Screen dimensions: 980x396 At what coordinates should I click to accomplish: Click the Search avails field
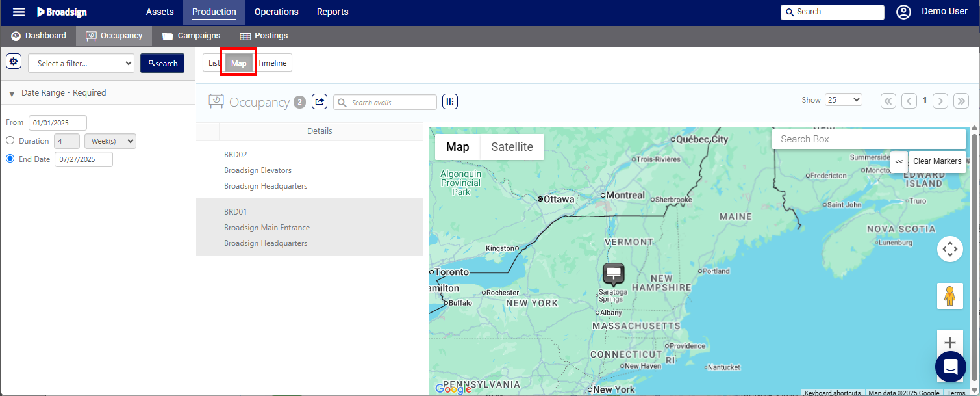[385, 102]
